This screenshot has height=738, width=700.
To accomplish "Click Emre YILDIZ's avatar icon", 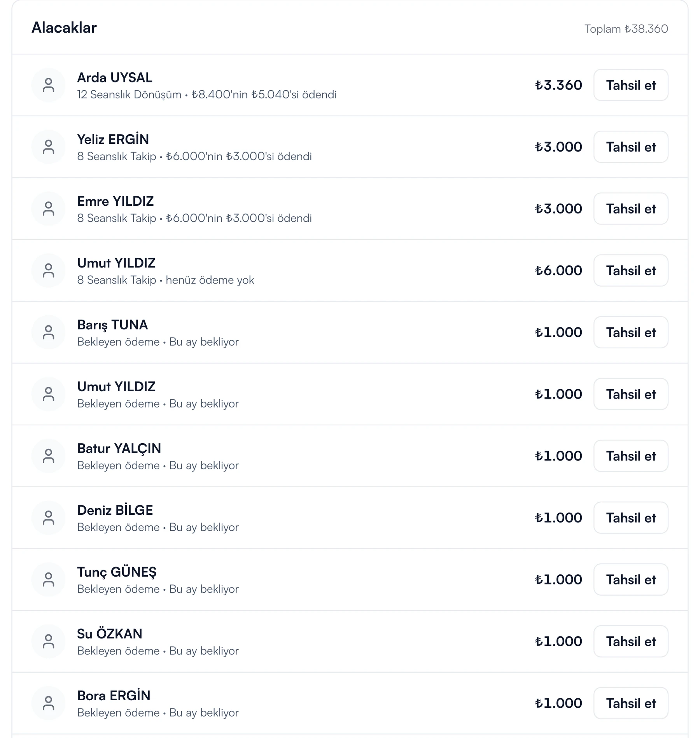I will 48,209.
